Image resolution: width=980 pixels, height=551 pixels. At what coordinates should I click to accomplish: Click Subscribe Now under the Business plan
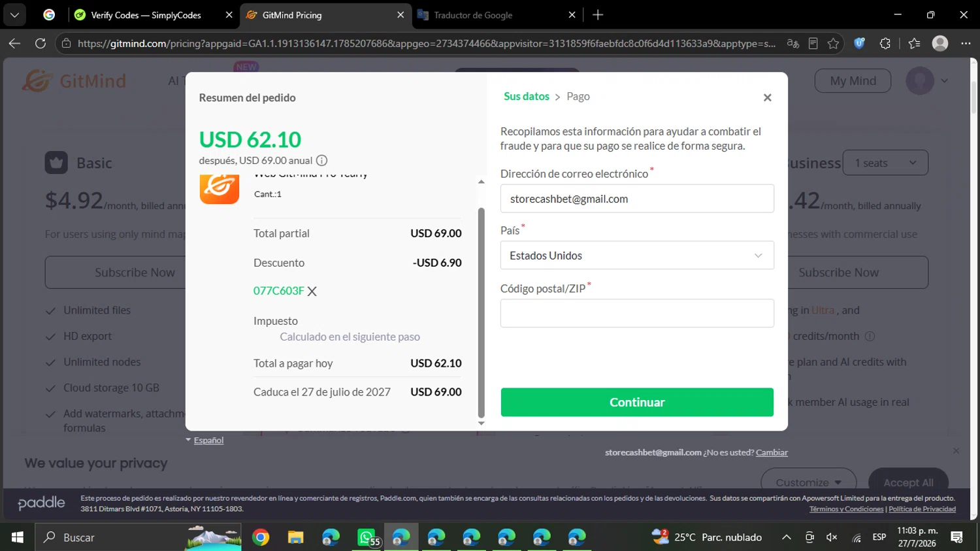pos(858,273)
